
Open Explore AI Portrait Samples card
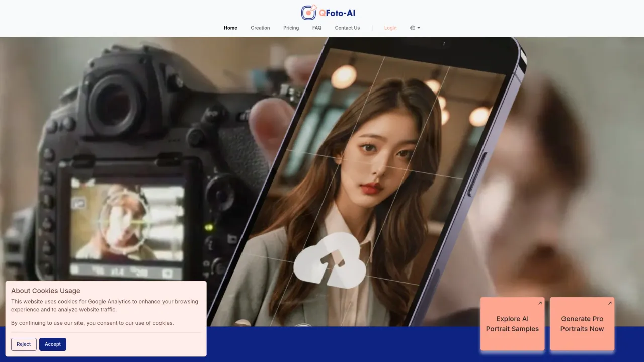(512, 324)
